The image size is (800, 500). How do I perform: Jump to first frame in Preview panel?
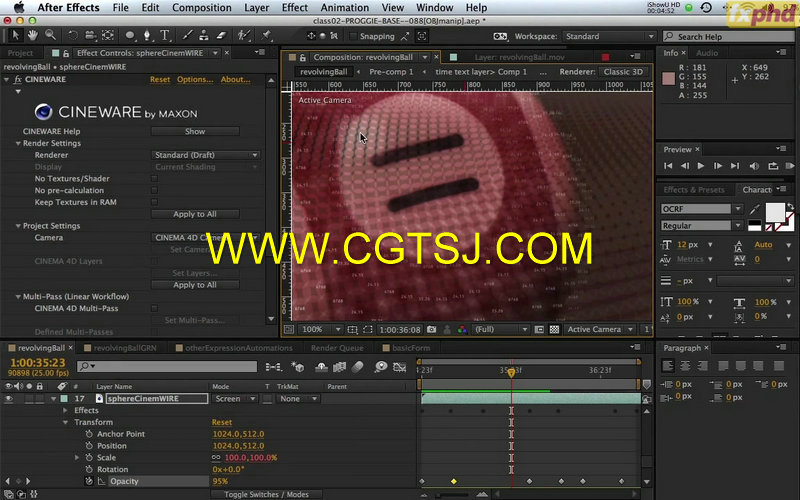(668, 166)
